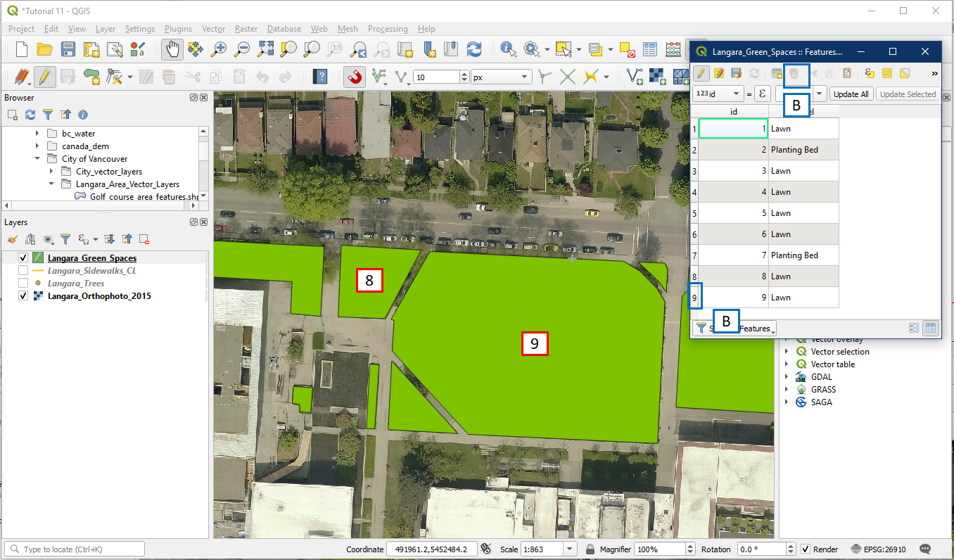Click the Type to locate search field

pos(77,549)
